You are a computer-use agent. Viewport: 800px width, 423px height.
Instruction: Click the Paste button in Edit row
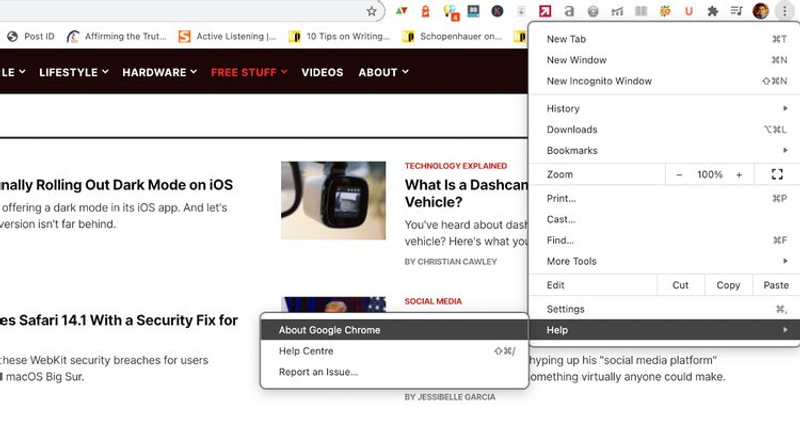776,285
